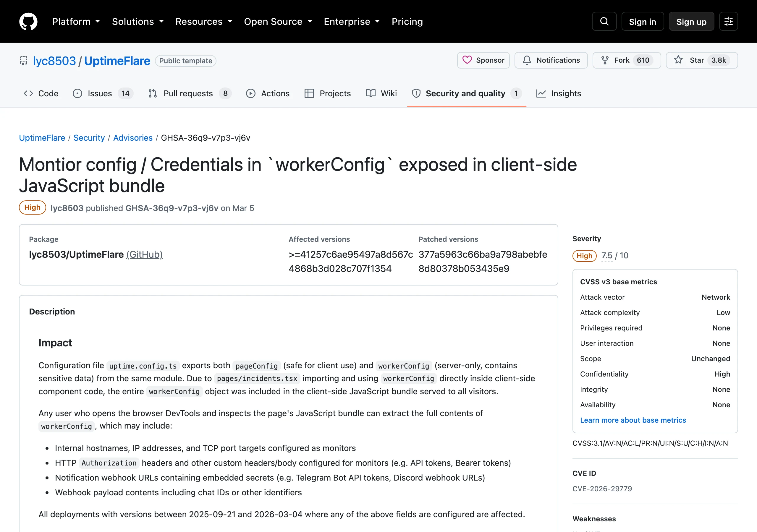Open the lyc8503 owner link
This screenshot has width=757, height=532.
pos(54,61)
